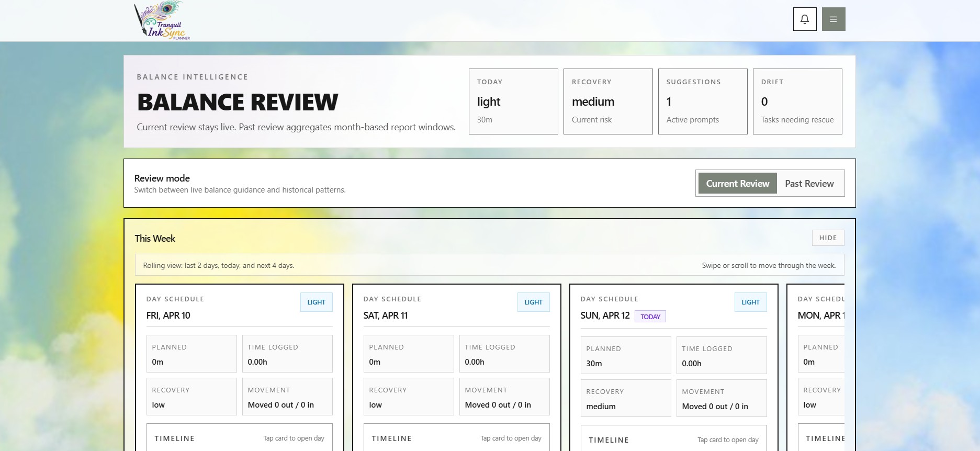Screen dimensions: 980x451
Task: Click the Light badge on Fri, Apr 10
Action: [x=317, y=302]
